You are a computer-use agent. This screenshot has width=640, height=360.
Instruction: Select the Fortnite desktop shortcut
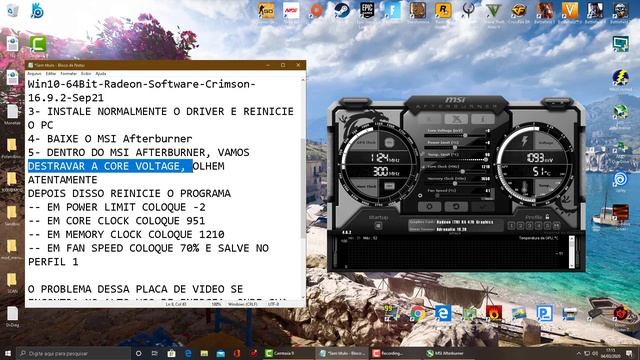point(392,11)
